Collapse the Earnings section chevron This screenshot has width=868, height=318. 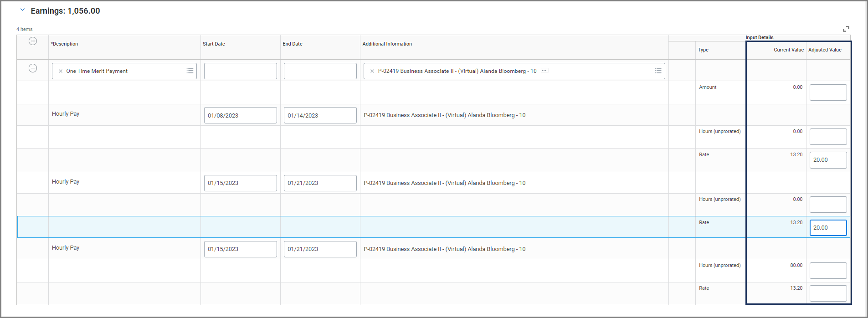click(22, 10)
